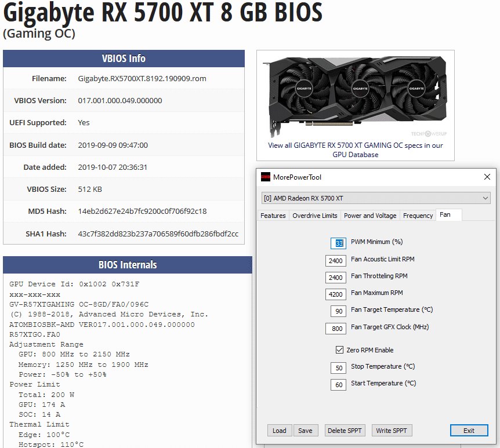Click the Memory: 1250 MHz to 1900 MHz line
500x448 pixels.
click(x=83, y=364)
